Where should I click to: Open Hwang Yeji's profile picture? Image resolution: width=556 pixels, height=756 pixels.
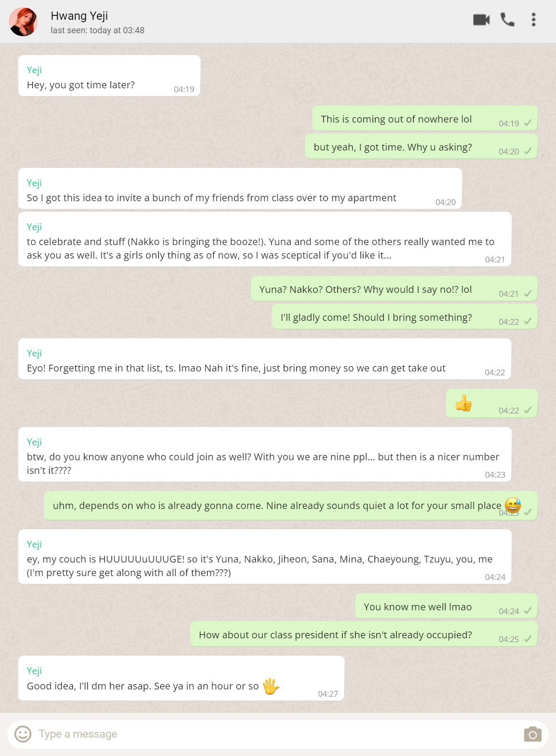pos(23,22)
